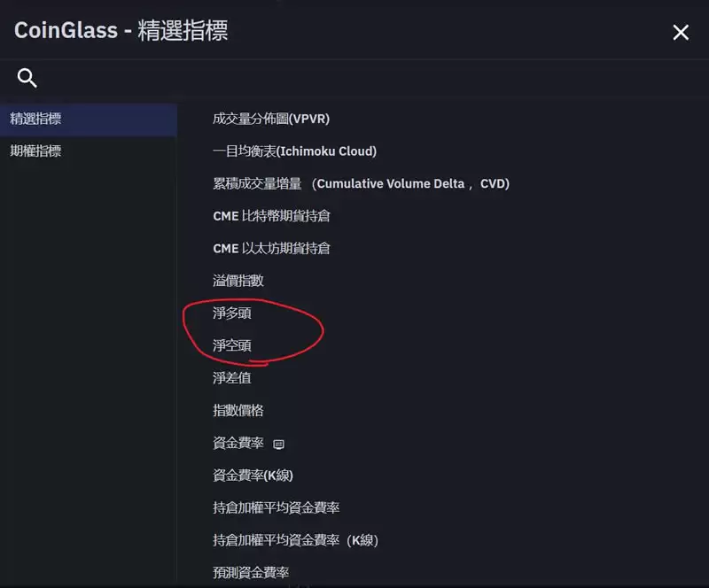Click the note icon beside 資金費率
This screenshot has height=588, width=709.
tap(278, 444)
